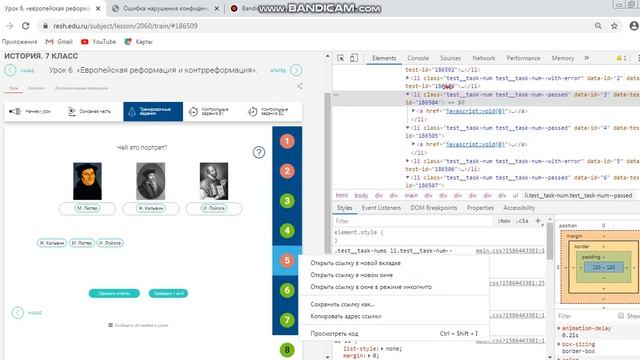Switch to the DevTools Memory tab

pyautogui.click(x=563, y=58)
